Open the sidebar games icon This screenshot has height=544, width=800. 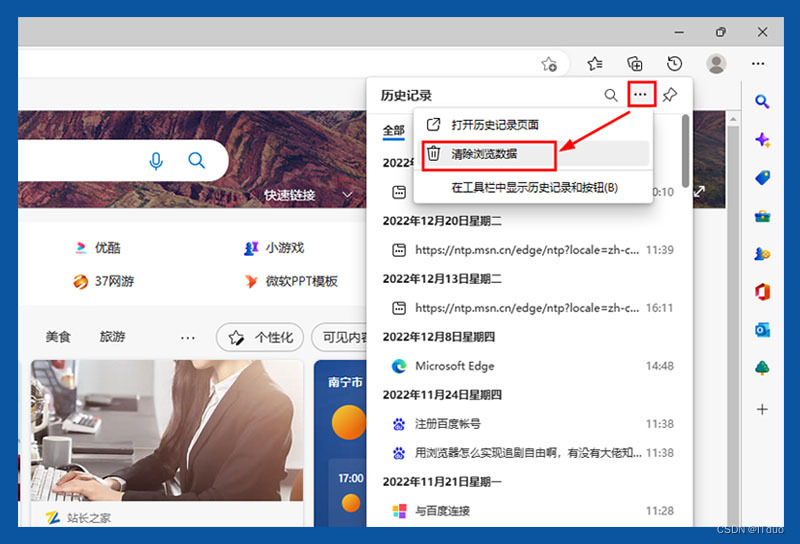tap(762, 254)
